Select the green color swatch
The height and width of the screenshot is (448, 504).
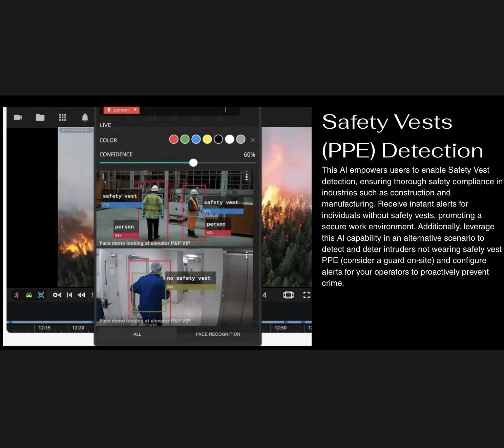click(x=185, y=139)
